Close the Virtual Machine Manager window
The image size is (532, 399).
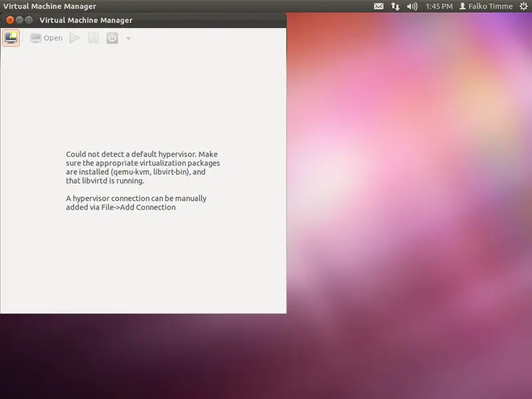tap(10, 20)
